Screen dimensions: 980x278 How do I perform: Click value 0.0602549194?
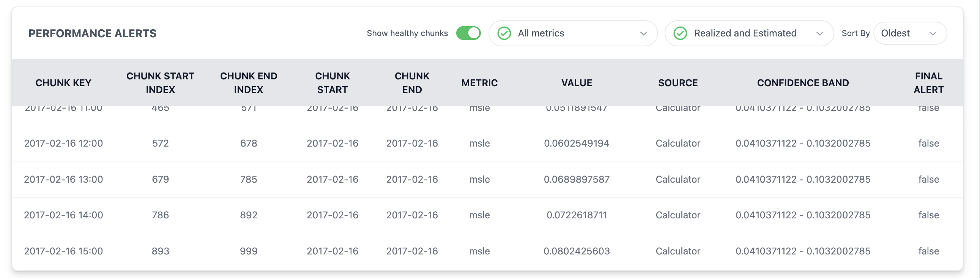pyautogui.click(x=577, y=143)
